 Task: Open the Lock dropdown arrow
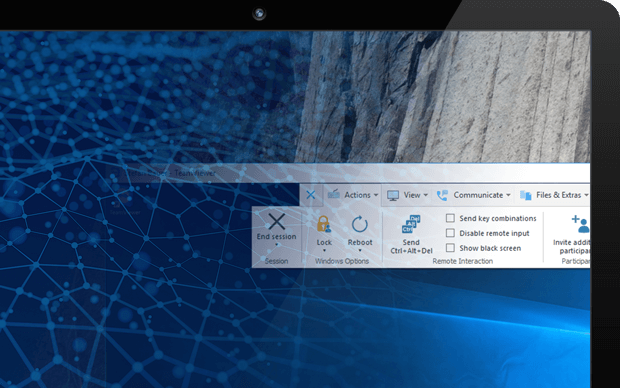coord(324,250)
